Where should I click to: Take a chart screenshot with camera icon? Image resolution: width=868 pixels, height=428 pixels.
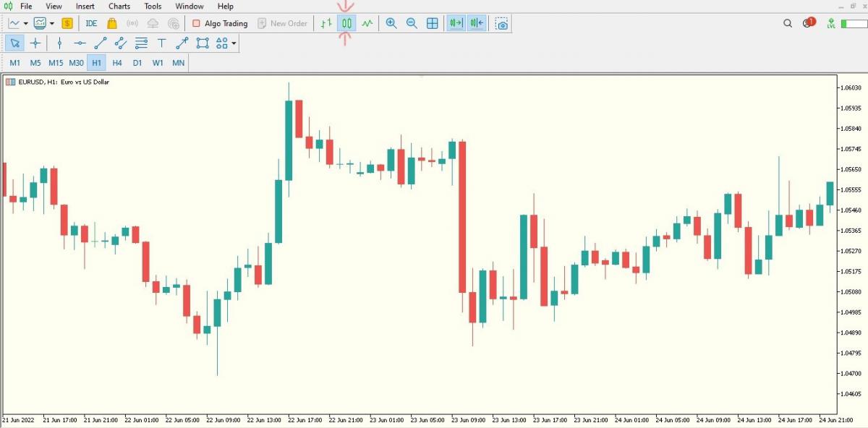502,23
